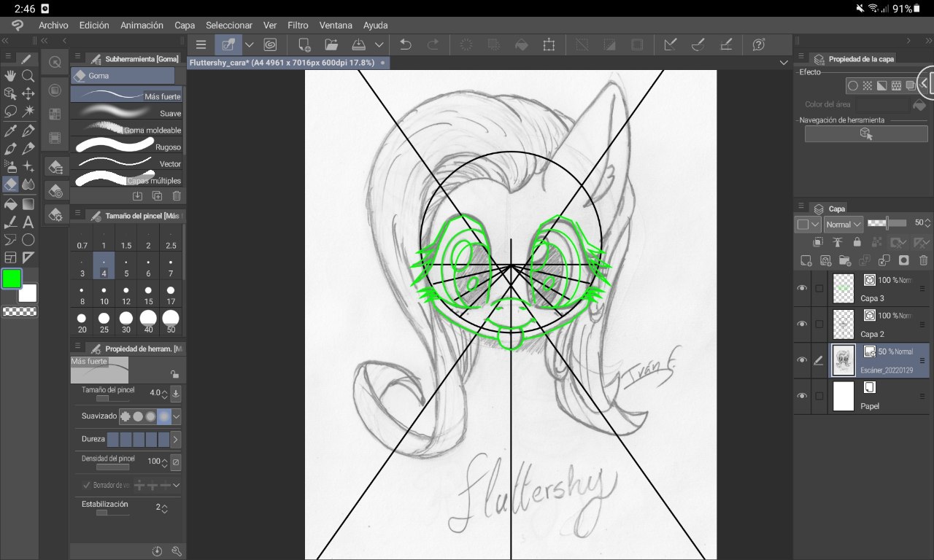Expand the Borrador de vector options dropdown
The width and height of the screenshot is (934, 560).
pos(176,485)
